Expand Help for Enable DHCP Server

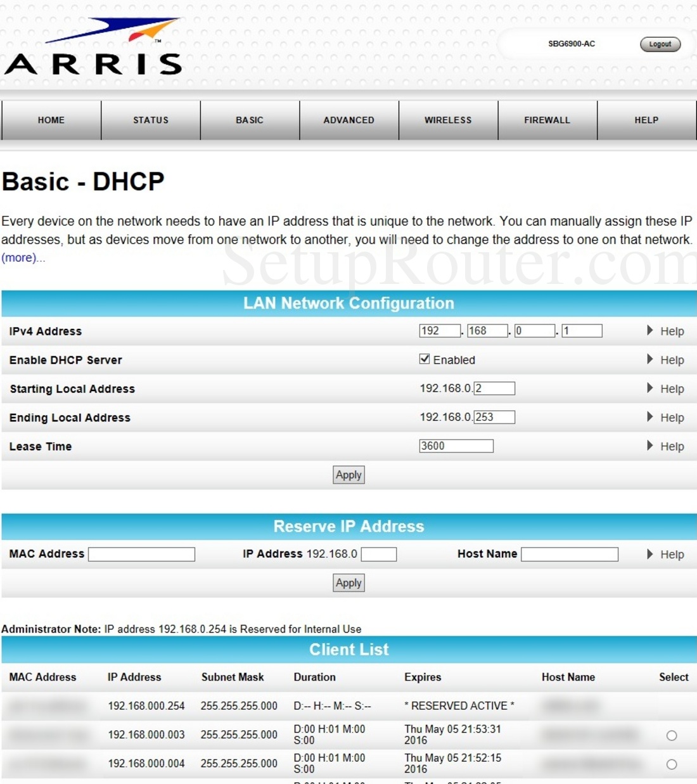click(x=665, y=360)
